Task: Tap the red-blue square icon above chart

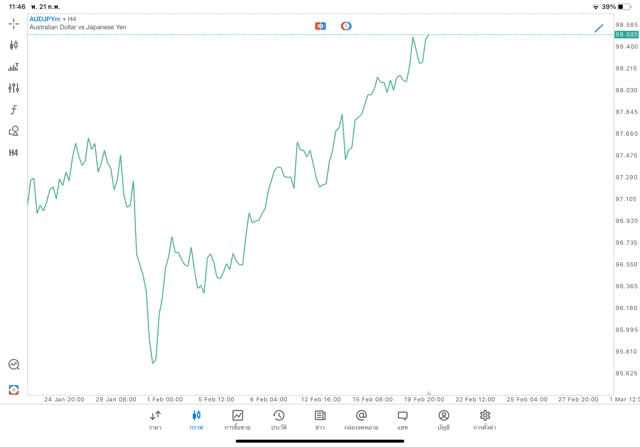Action: (320, 26)
